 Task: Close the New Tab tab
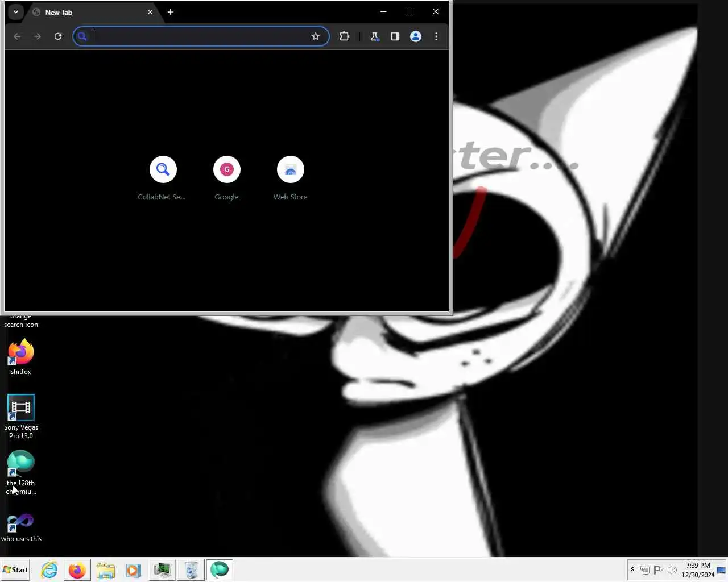pyautogui.click(x=150, y=12)
